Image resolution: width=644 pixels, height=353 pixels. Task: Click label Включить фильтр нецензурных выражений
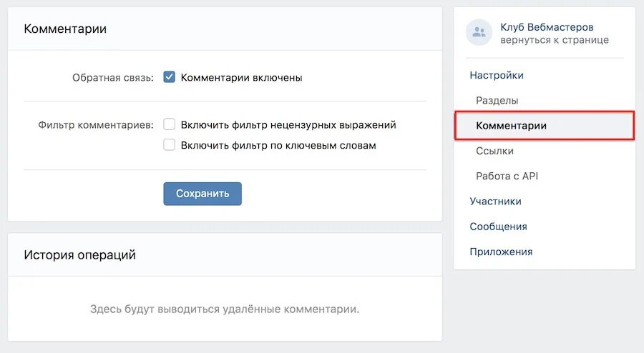pos(288,124)
